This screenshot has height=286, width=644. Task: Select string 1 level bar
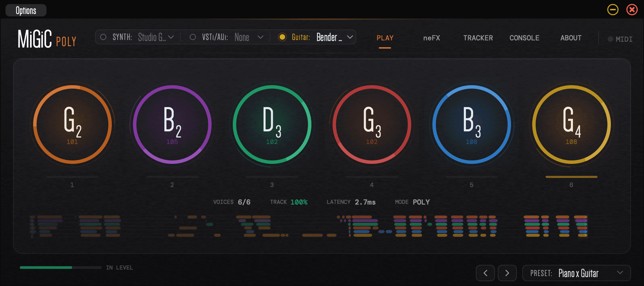[x=72, y=177]
